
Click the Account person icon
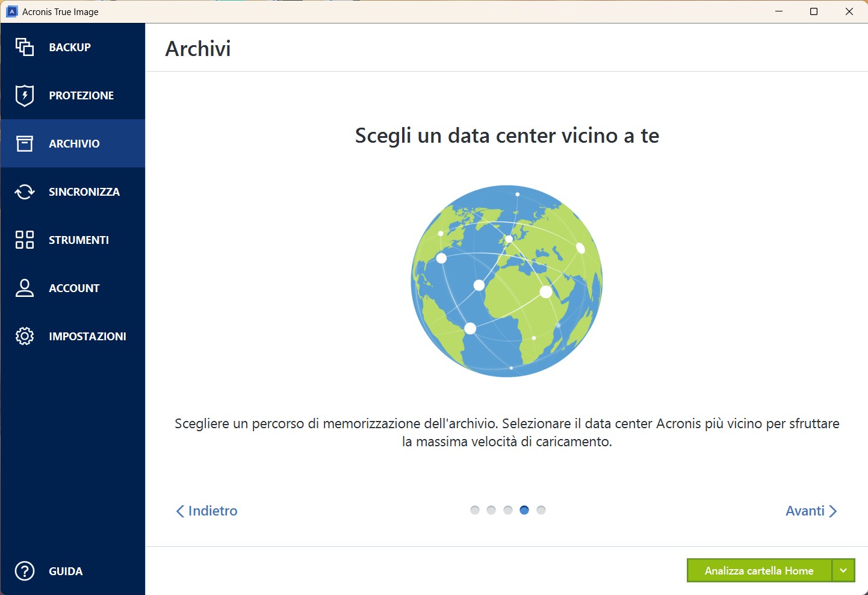(25, 288)
